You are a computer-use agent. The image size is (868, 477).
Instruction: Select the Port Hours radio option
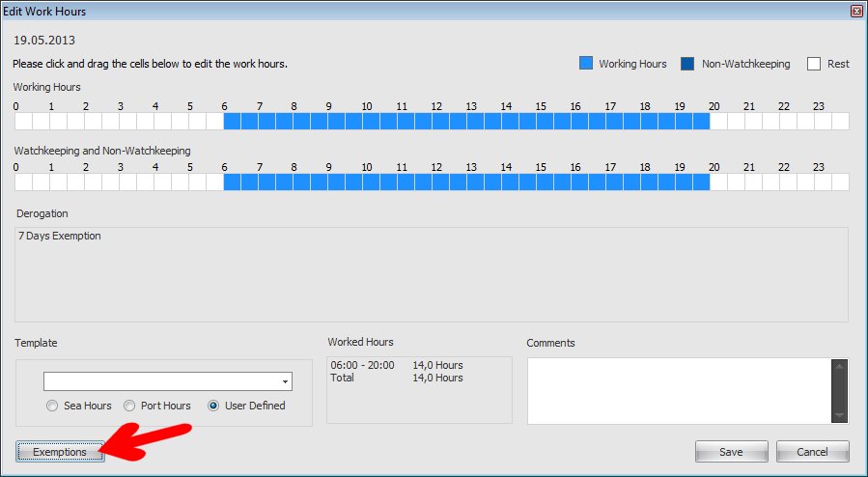[x=129, y=406]
